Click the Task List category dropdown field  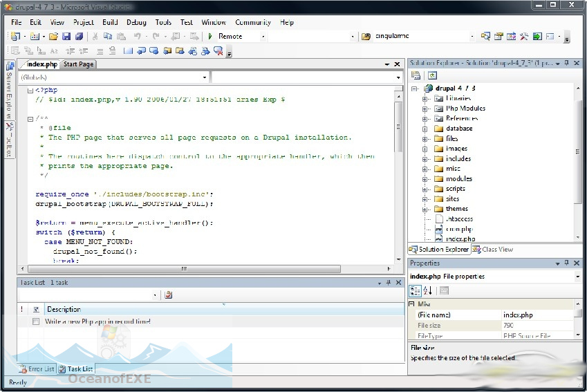click(x=88, y=295)
